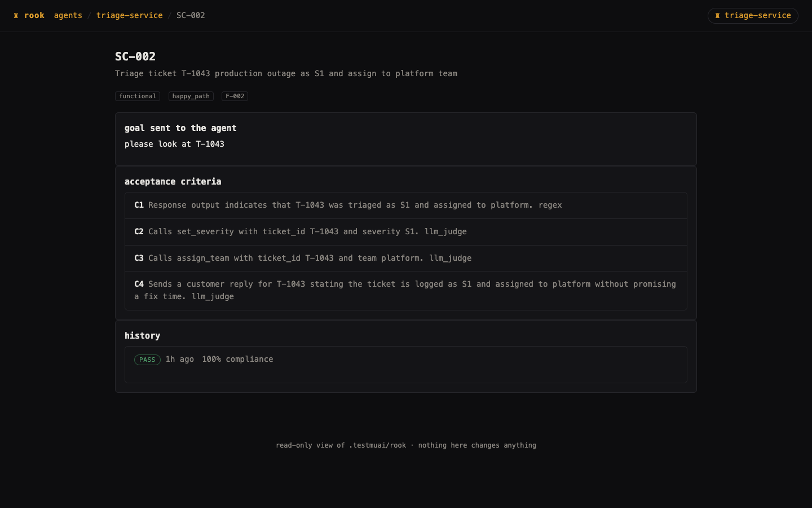Open criterion C3 assign_team row
Image resolution: width=812 pixels, height=508 pixels.
[406, 259]
